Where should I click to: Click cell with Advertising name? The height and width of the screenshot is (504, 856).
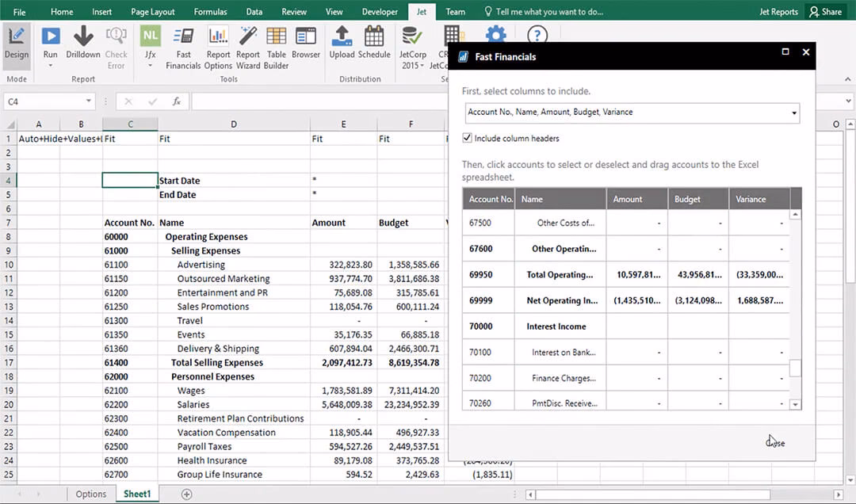pyautogui.click(x=234, y=265)
